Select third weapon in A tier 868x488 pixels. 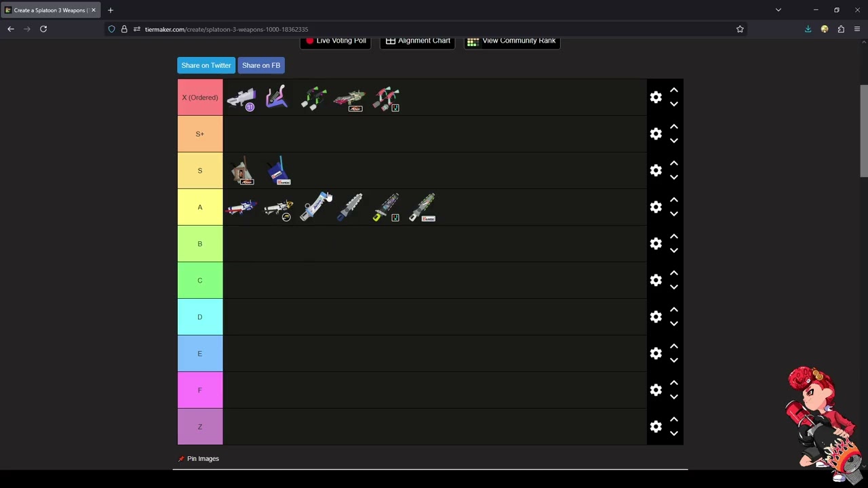coord(313,207)
